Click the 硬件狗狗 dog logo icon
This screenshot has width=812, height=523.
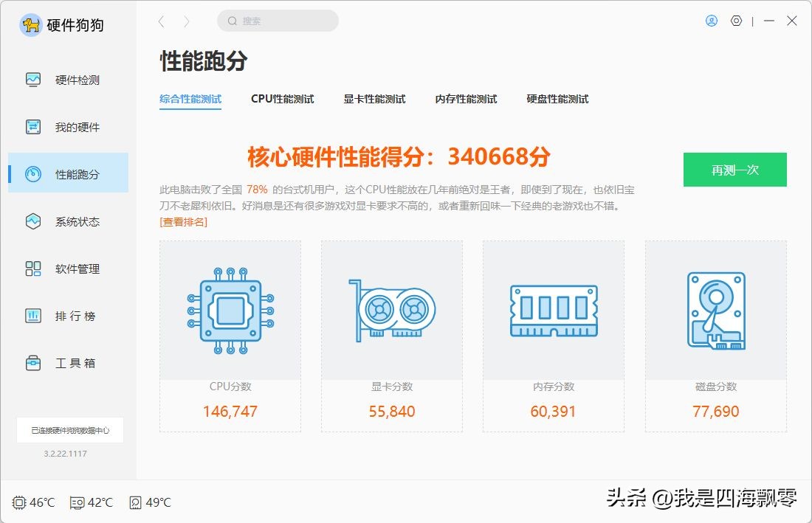[30, 24]
